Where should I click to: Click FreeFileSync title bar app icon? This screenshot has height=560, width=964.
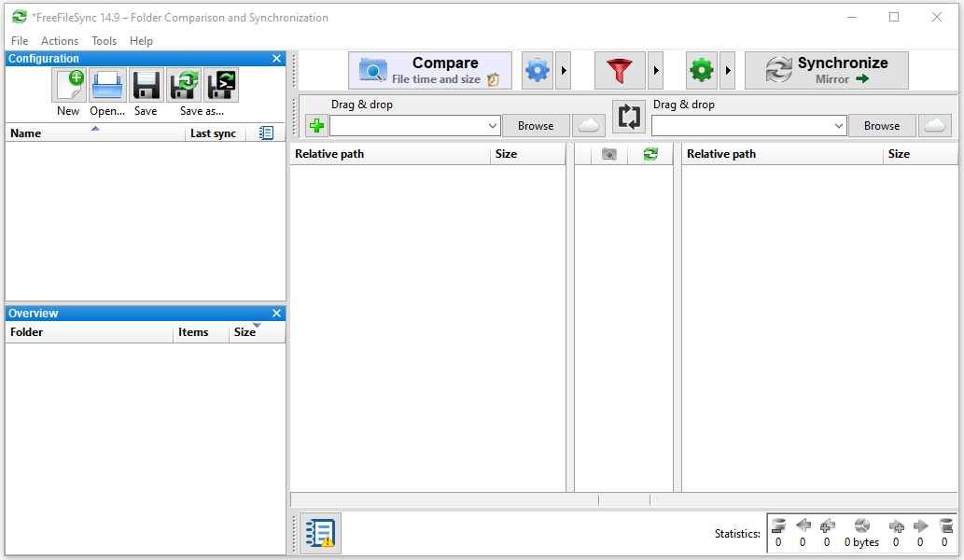(x=20, y=17)
